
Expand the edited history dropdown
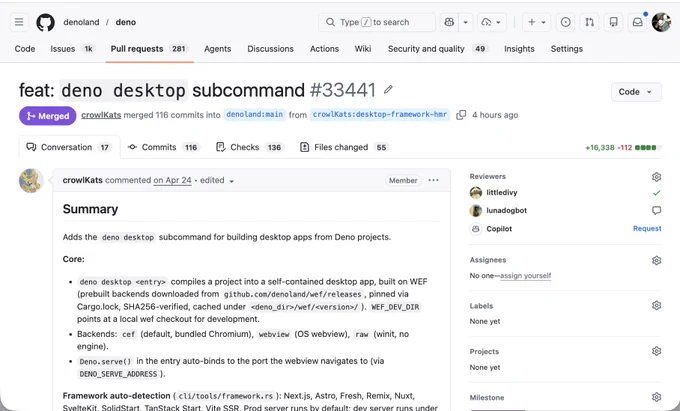point(217,180)
